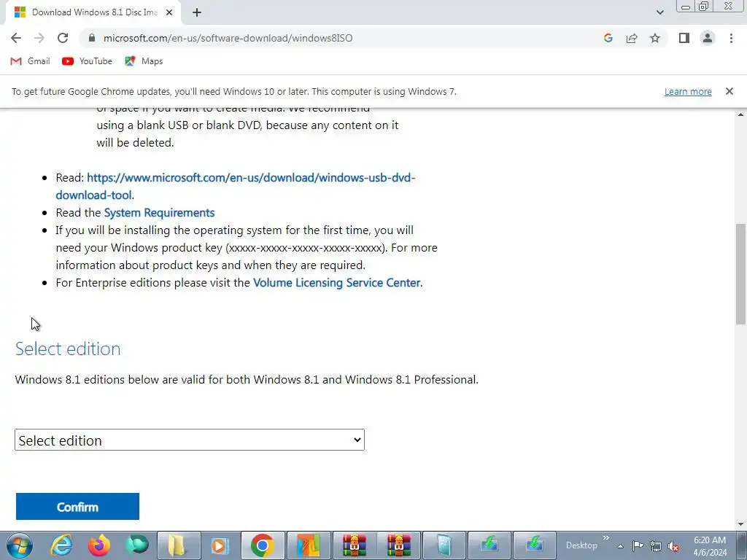Viewport: 747px width, 560px height.
Task: Click the Select edition heading
Action: coord(68,349)
